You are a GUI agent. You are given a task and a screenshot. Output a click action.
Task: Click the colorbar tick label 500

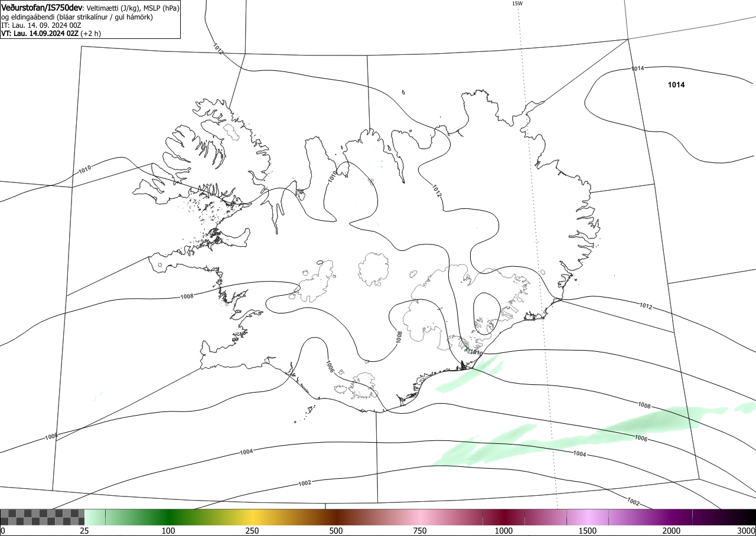point(336,531)
